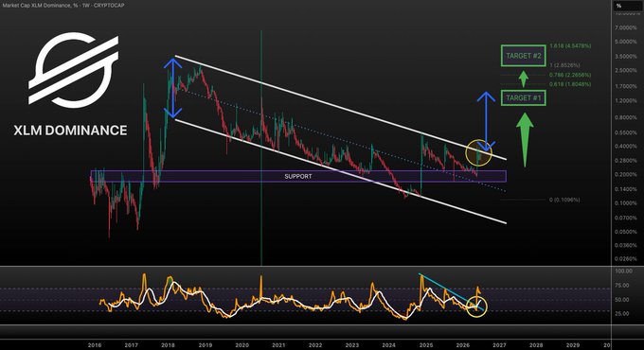
Task: Select the 0.5500% price axis label
Action: (625, 133)
